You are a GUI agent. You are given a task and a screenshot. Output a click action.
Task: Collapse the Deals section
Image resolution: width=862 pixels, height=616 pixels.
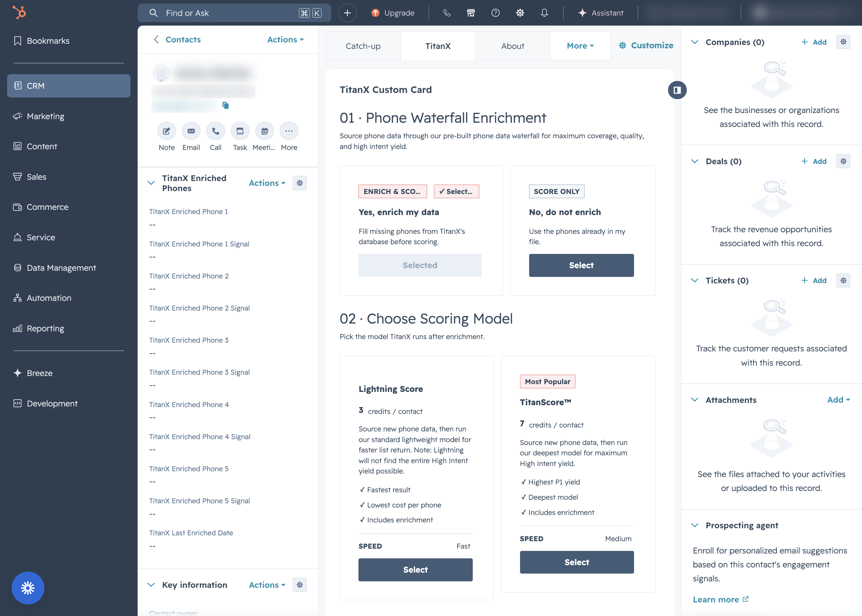(x=695, y=161)
